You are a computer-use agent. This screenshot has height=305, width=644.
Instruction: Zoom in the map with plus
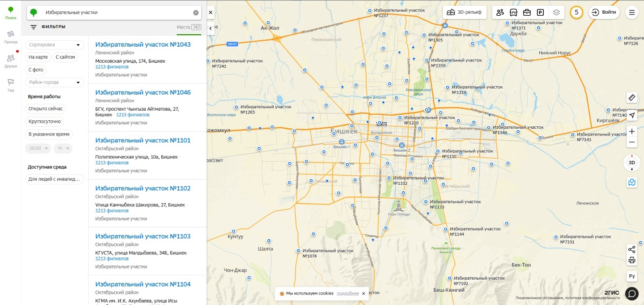(632, 132)
